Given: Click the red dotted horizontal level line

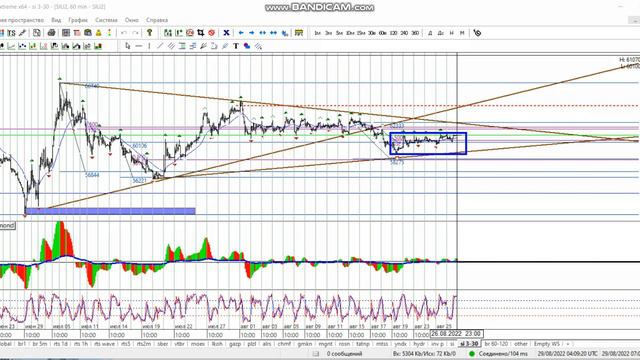Looking at the screenshot, I should pos(440,106).
